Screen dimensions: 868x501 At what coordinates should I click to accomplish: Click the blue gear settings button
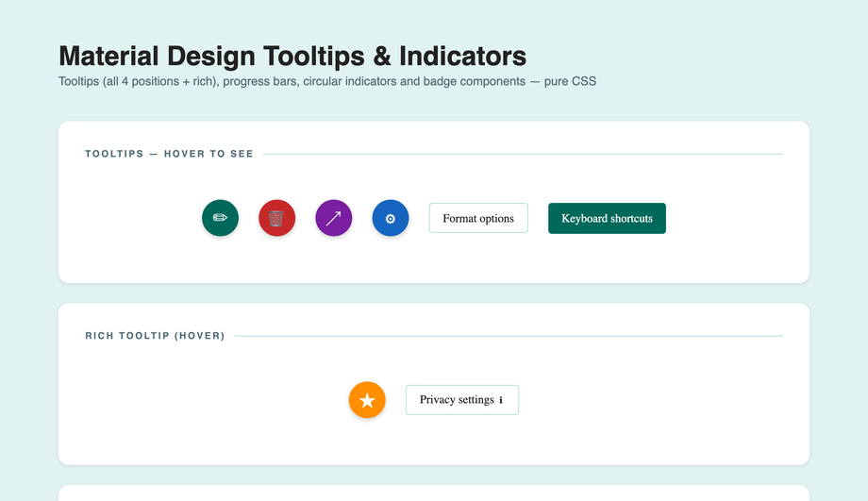click(x=391, y=218)
